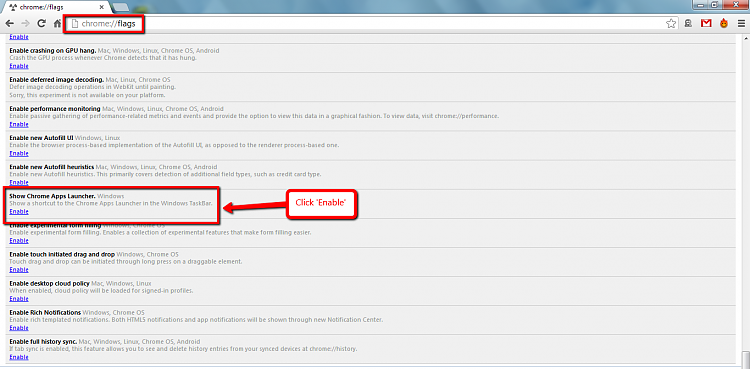Open a new tab with the blank tab button
750x369 pixels.
[121, 7]
